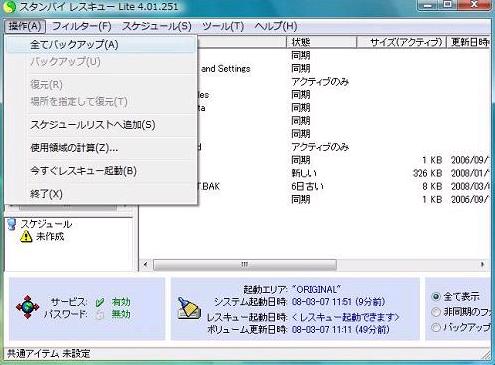Screen dimensions: 495x365
Task: Select the 非同期のファイル radio button
Action: pos(436,312)
